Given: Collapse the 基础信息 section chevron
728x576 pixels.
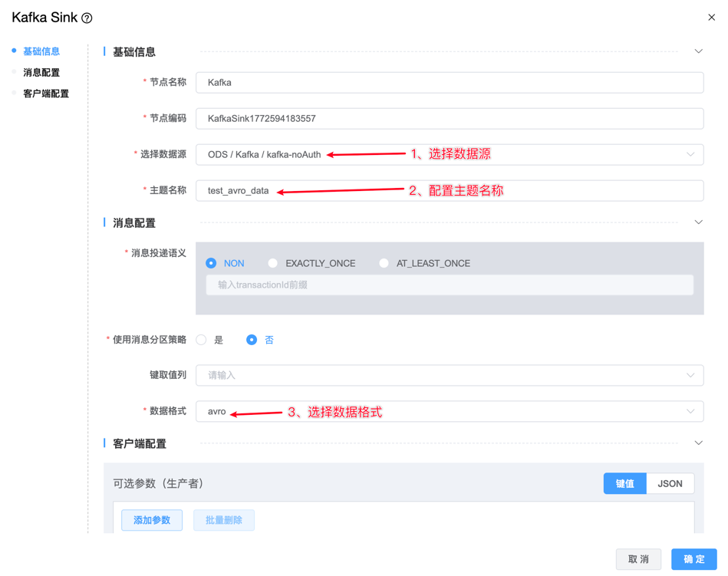Looking at the screenshot, I should coord(698,51).
